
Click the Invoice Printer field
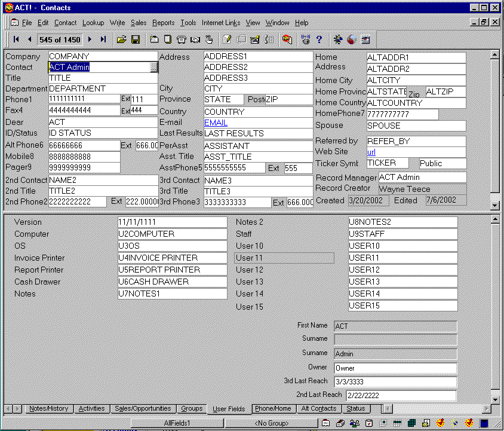[173, 258]
